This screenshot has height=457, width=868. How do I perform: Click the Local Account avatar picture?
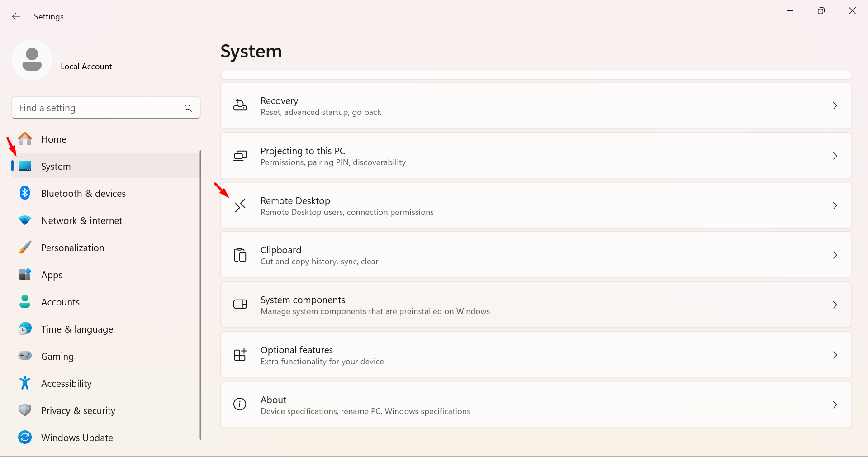point(32,60)
